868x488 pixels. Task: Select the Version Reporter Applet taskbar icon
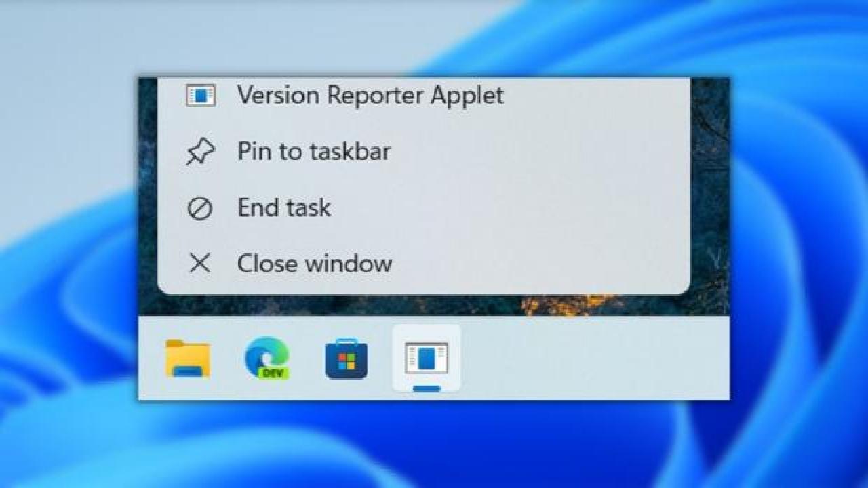427,358
